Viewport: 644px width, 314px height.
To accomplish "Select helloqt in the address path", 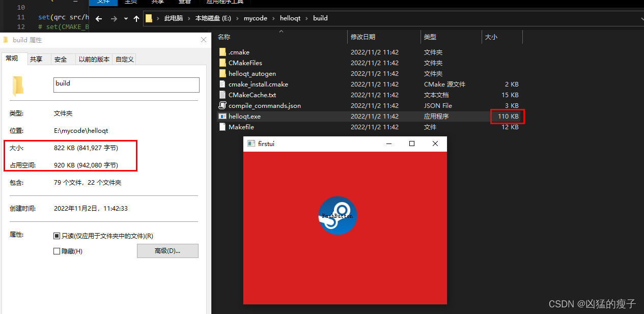I will (290, 18).
